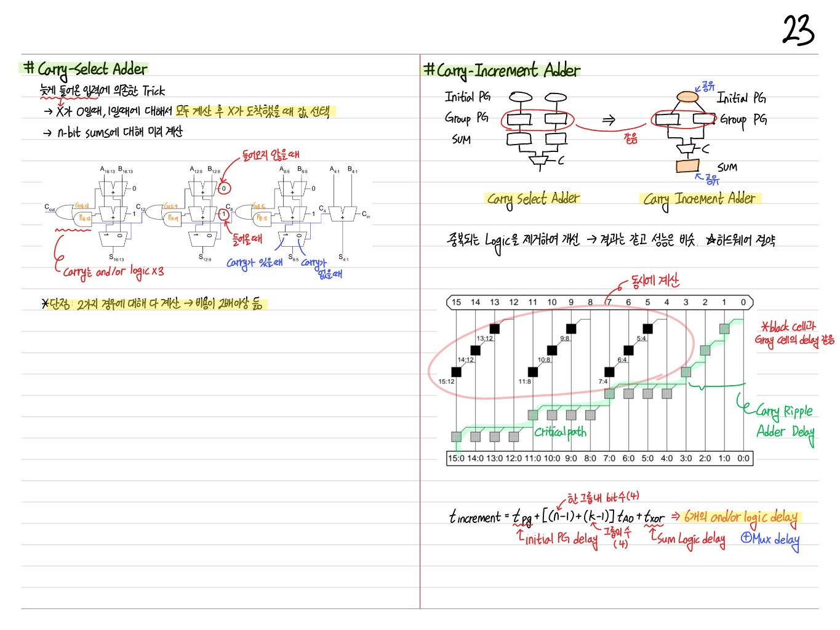The image size is (840, 630).
Task: Click red annotation 'Carry는 and/or logic x3'
Action: pos(113,272)
